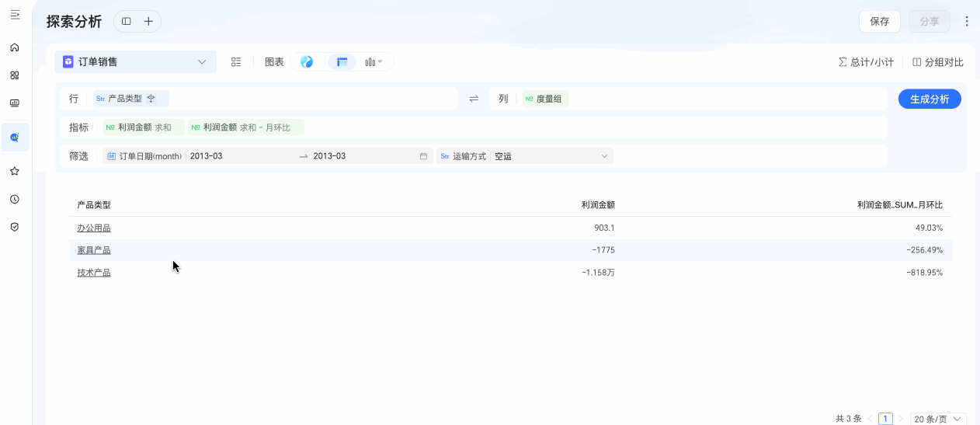Click the -1.158万 cell

[x=598, y=273]
